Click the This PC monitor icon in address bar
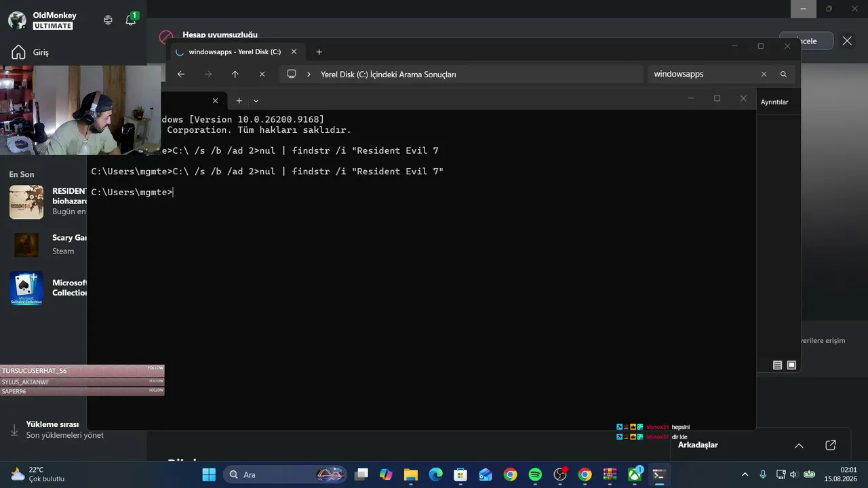 (x=292, y=74)
